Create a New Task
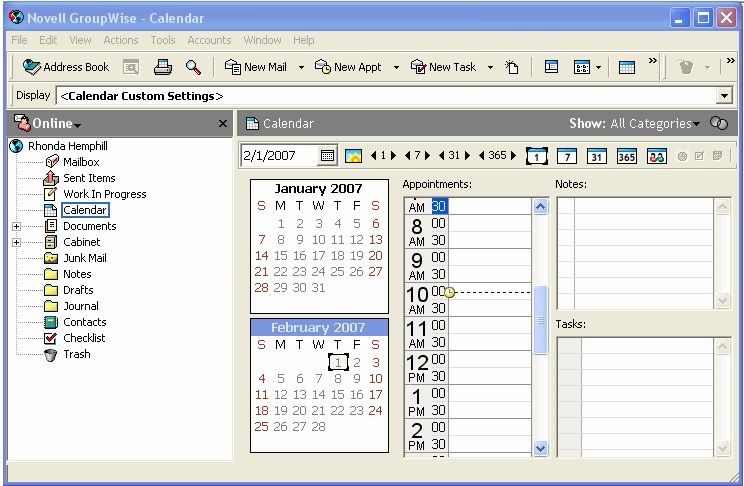Viewport: 744px width, 486px height. click(x=443, y=67)
